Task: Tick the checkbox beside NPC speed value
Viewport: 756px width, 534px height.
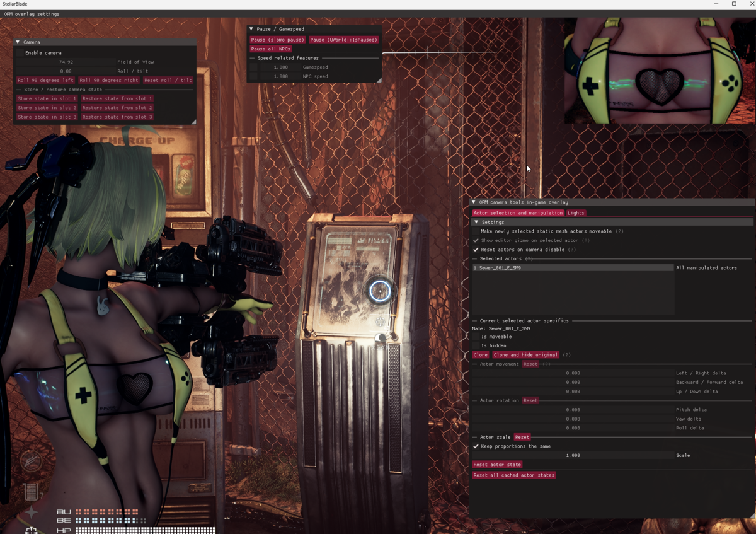Action: 253,76
